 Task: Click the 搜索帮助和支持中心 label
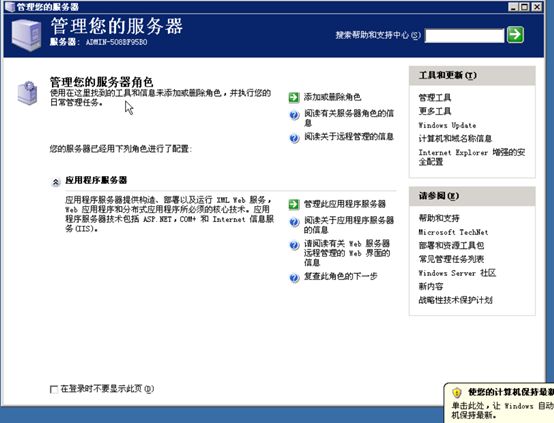point(378,35)
